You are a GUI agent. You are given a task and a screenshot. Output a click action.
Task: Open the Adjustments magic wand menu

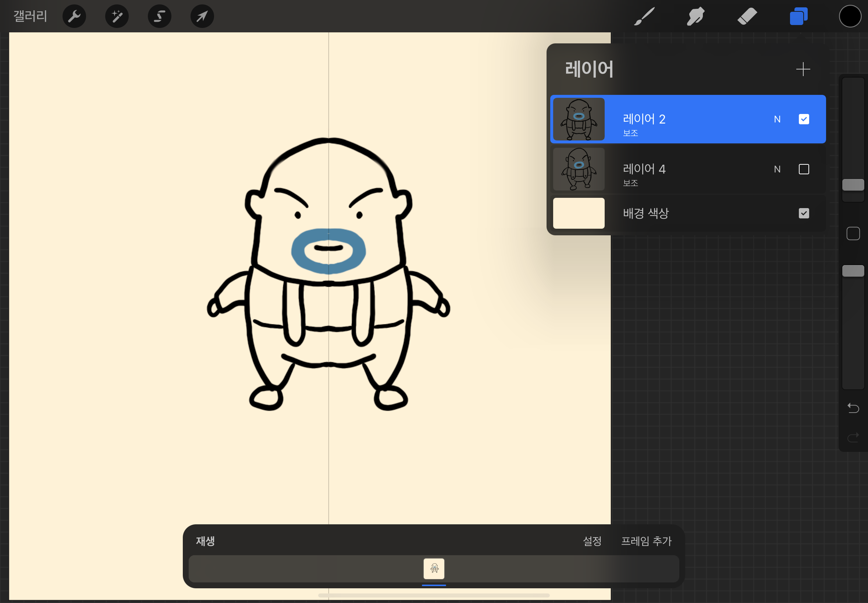point(117,16)
